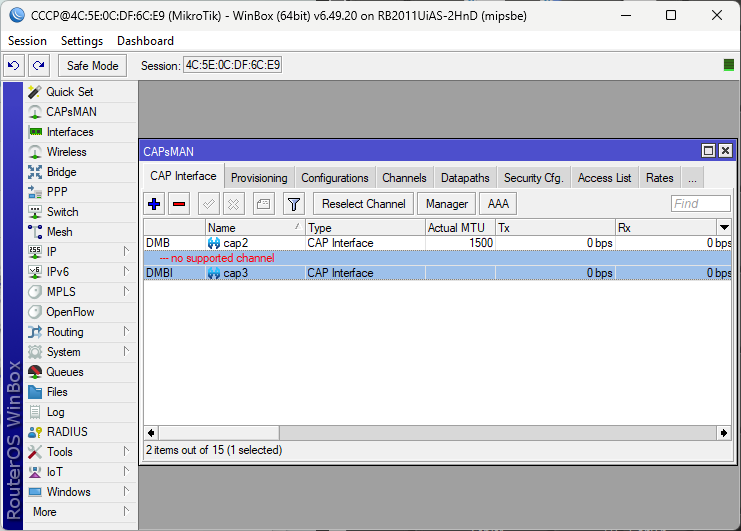Expand the IP submenu
Viewport: 741px width, 531px height.
[126, 251]
